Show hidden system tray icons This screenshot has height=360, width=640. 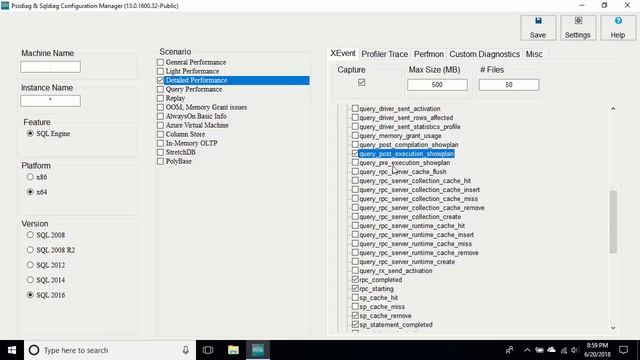[x=527, y=350]
